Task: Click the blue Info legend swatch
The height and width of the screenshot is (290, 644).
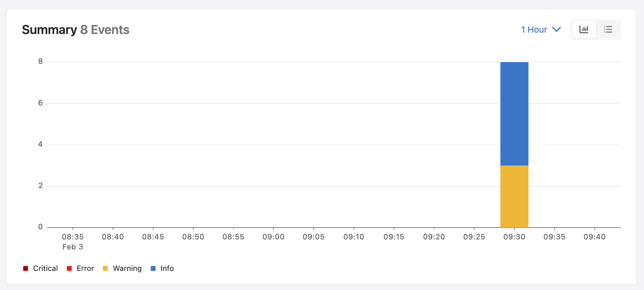Action: pos(153,268)
